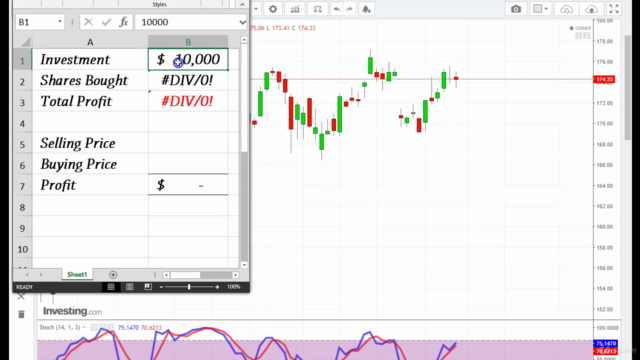Select the Sheet1 tab

coord(77,275)
